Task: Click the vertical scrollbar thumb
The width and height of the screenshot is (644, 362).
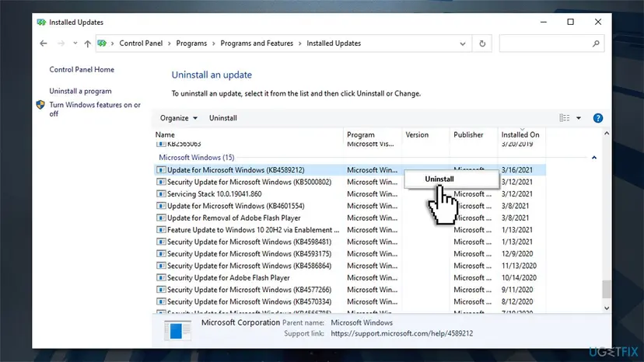Action: (x=607, y=289)
